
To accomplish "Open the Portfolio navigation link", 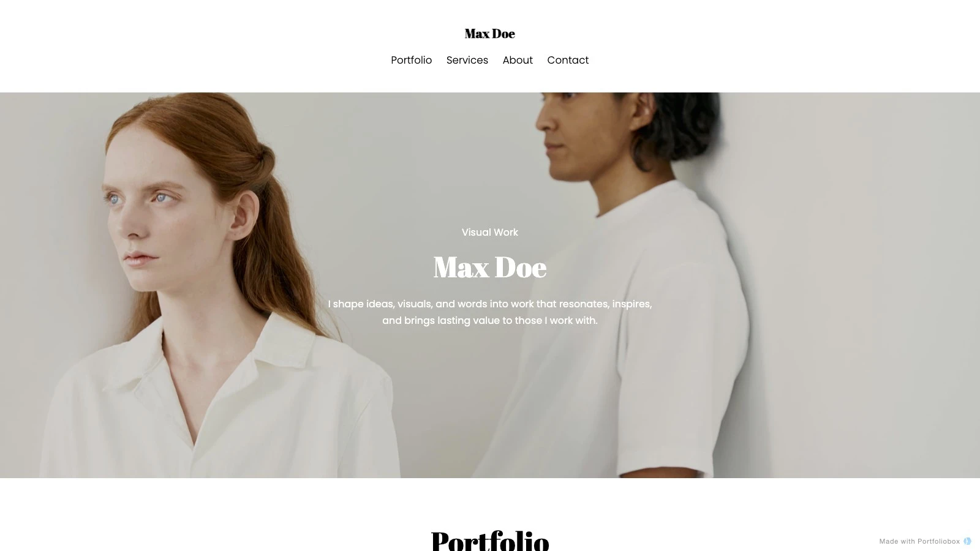I will click(x=412, y=60).
